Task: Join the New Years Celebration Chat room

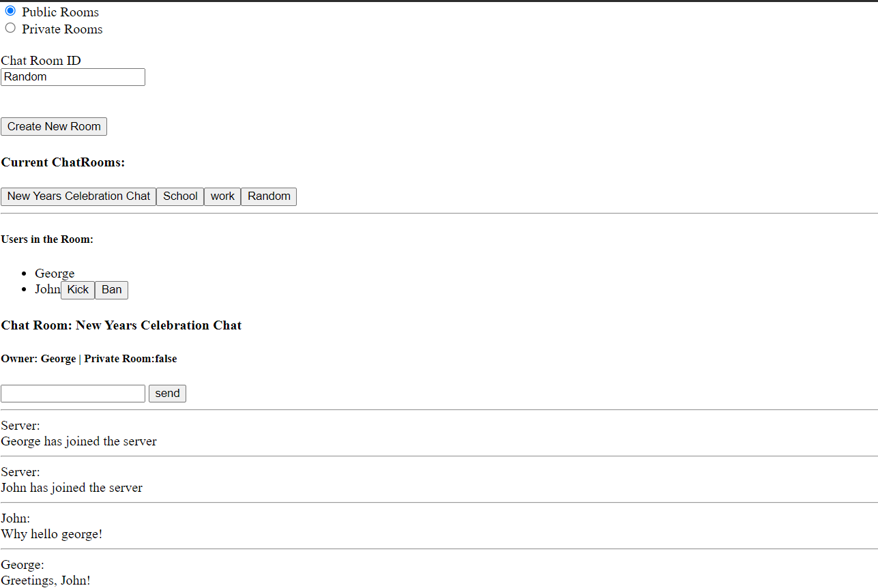Action: (x=78, y=196)
